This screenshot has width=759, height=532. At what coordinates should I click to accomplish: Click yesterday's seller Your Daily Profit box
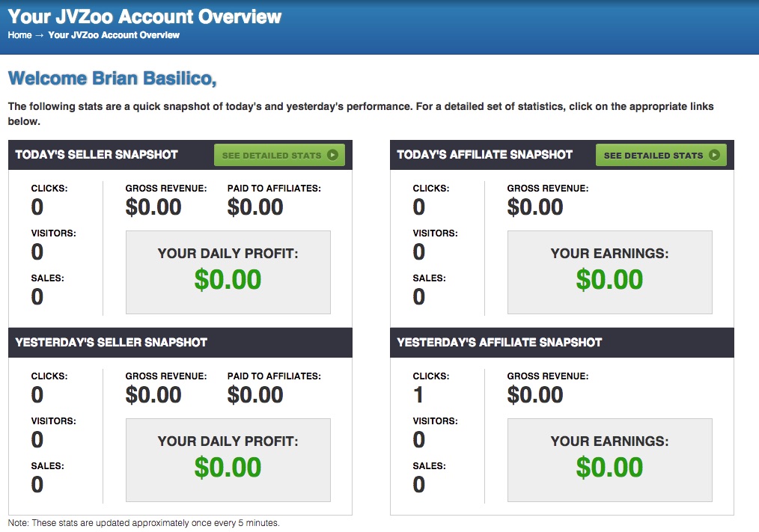click(228, 460)
